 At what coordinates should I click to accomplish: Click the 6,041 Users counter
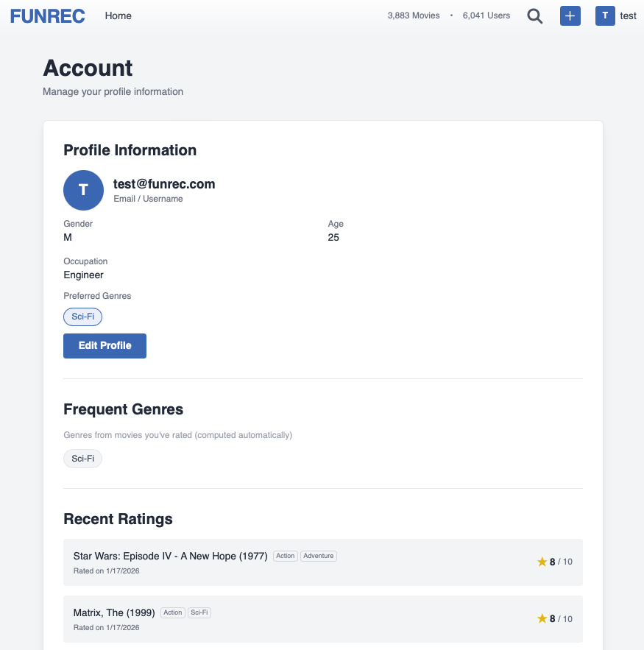click(x=486, y=15)
